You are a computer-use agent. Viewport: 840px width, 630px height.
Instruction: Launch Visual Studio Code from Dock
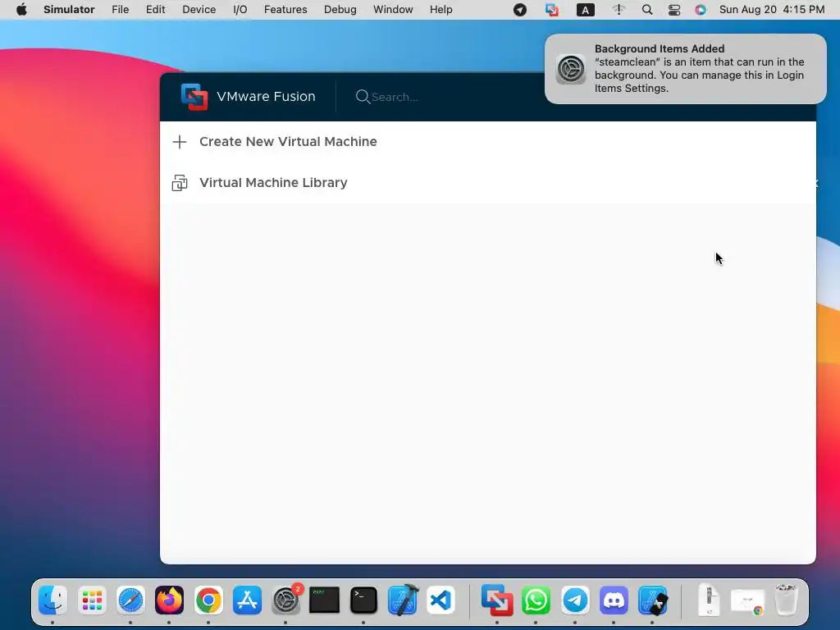pos(441,600)
